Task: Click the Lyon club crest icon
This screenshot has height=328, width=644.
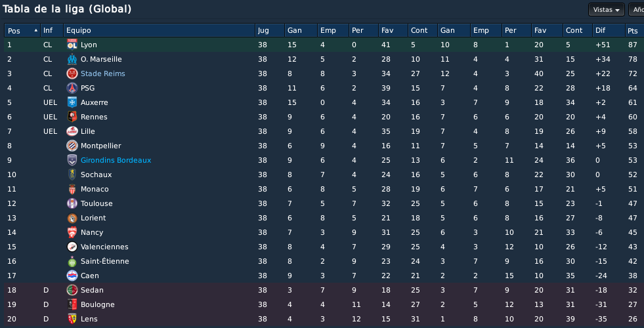Action: 72,45
